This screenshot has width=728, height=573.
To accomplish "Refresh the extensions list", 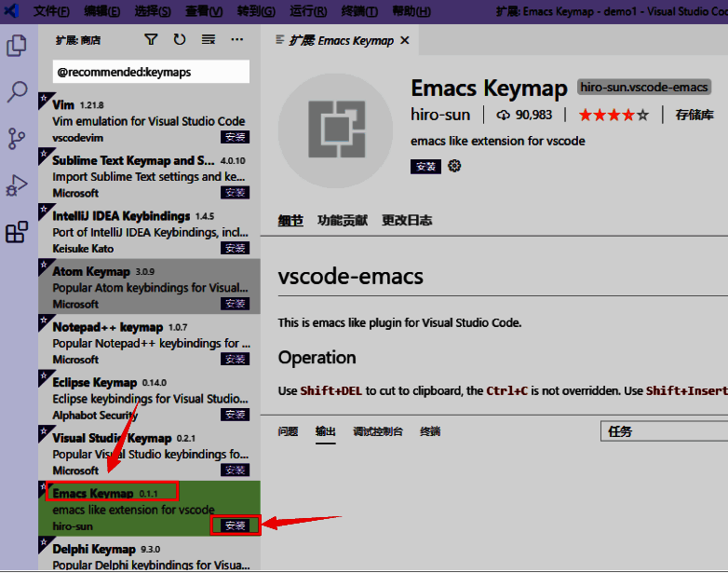I will 180,40.
